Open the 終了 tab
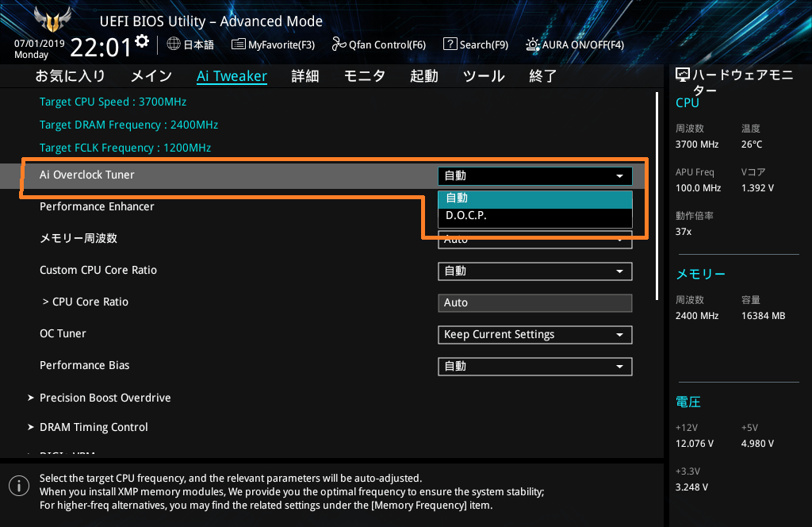 click(x=542, y=76)
